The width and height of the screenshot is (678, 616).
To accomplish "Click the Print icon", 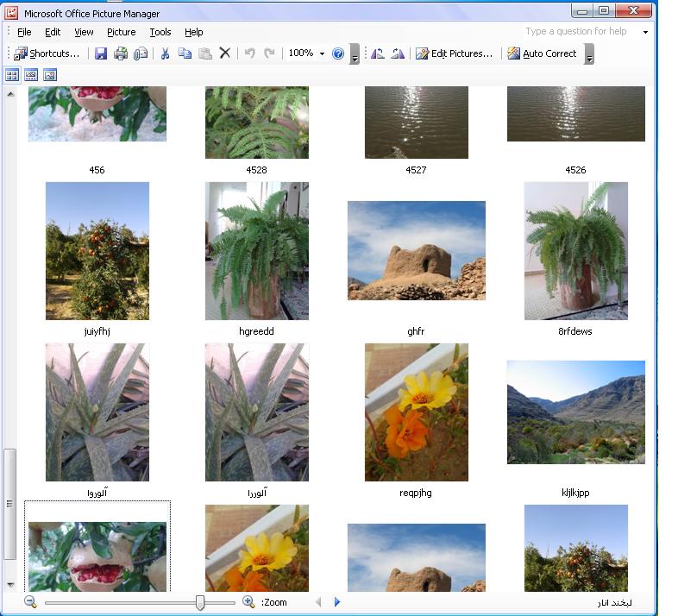I will tap(121, 53).
